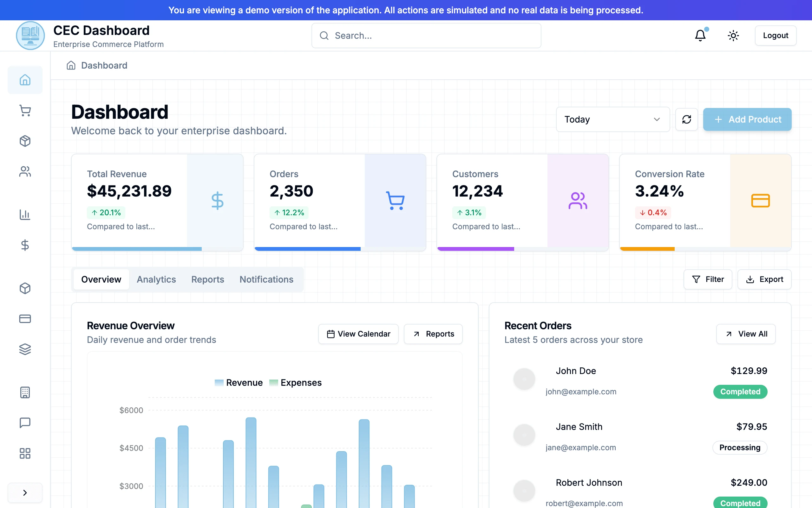Select the dollar sign sidebar icon
Viewport: 812px width, 508px height.
click(x=25, y=245)
